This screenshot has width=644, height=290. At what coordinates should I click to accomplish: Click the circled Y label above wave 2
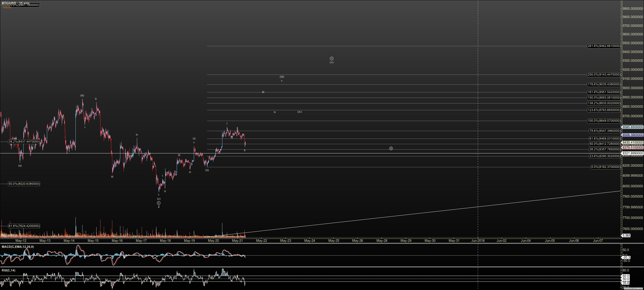pyautogui.click(x=158, y=203)
